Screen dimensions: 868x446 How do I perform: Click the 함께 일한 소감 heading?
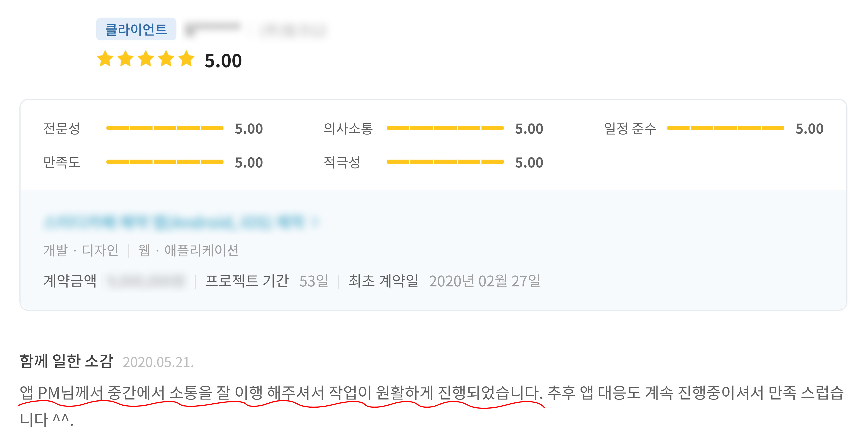point(66,361)
